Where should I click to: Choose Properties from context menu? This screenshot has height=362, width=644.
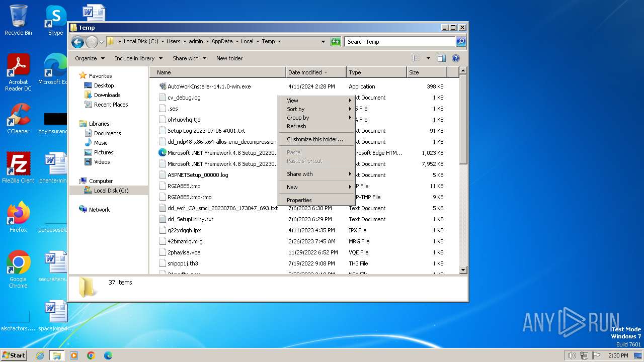coord(316,200)
